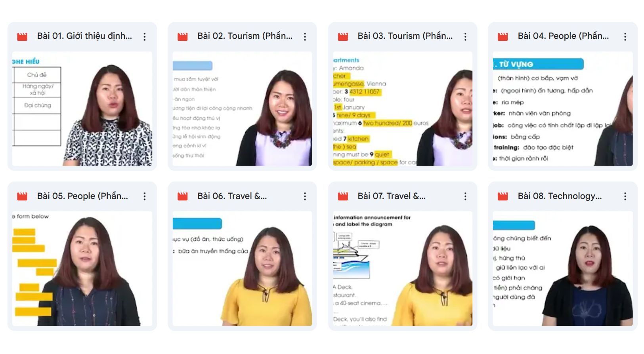Open the kebab menu for Bài 04 People
The width and height of the screenshot is (644, 354).
coord(625,37)
